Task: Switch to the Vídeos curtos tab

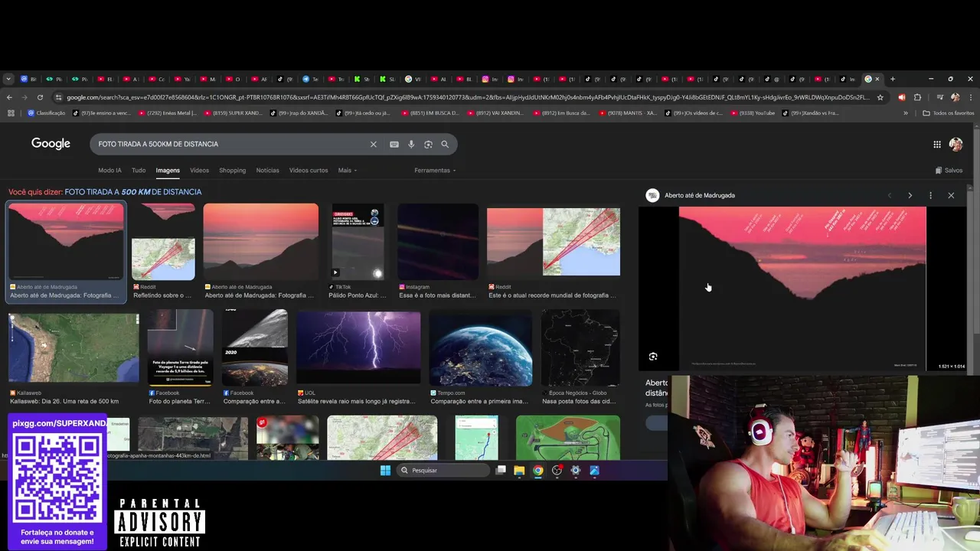Action: tap(309, 170)
